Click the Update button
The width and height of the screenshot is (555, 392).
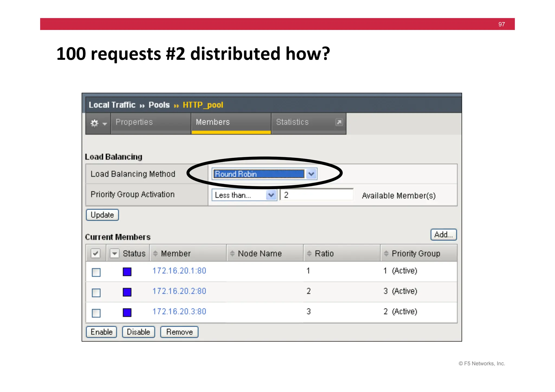[x=102, y=215]
